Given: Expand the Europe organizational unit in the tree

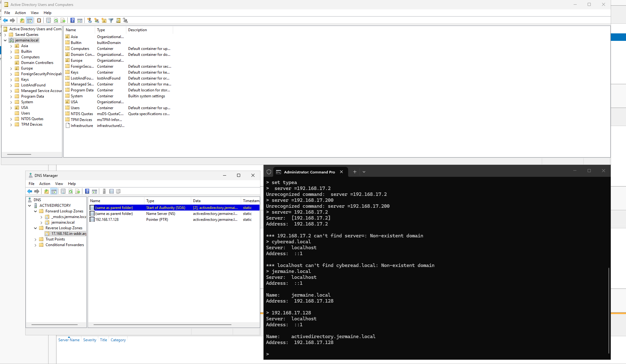Looking at the screenshot, I should (11, 69).
